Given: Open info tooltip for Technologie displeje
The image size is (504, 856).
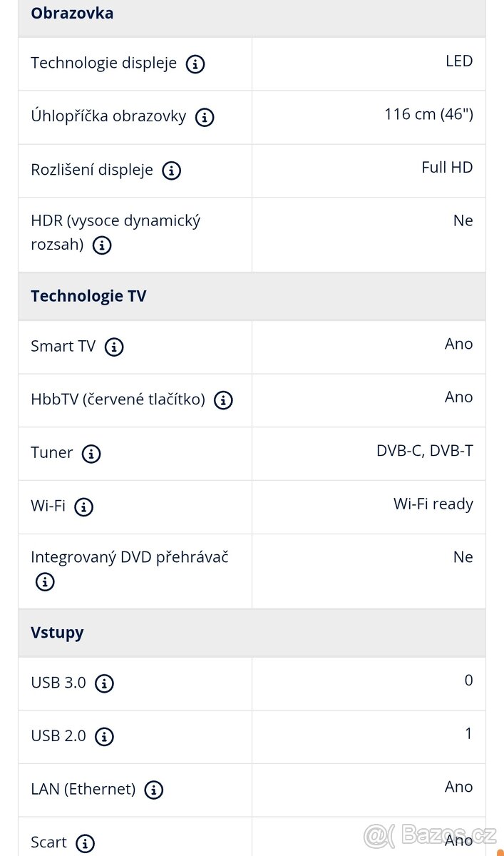Looking at the screenshot, I should [x=195, y=63].
